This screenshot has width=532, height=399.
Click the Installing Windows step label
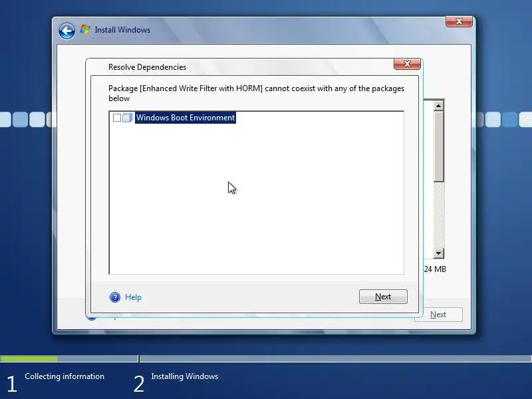click(185, 376)
